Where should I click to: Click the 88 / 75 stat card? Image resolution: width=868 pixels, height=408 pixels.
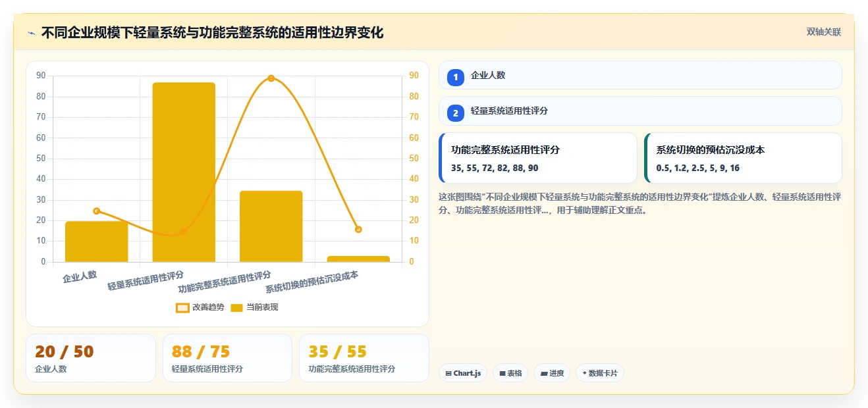[227, 358]
